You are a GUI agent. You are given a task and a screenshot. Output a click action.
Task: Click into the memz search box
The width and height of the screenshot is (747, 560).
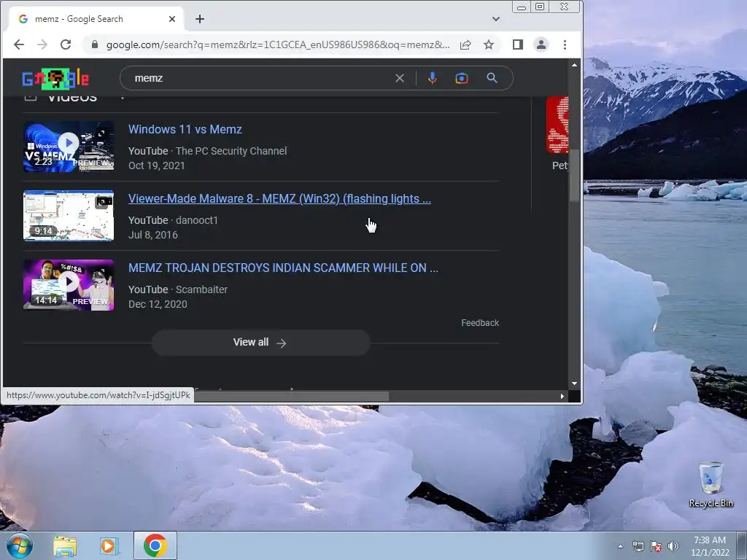click(258, 78)
